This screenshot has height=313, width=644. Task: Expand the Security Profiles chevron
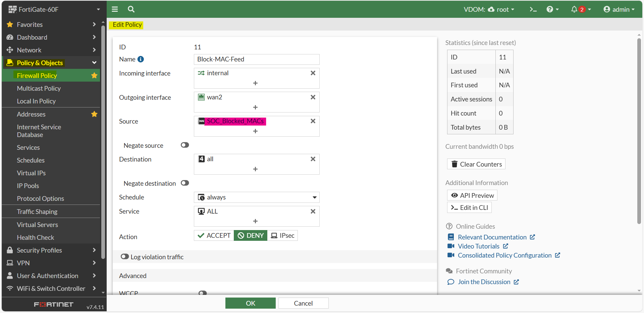94,250
